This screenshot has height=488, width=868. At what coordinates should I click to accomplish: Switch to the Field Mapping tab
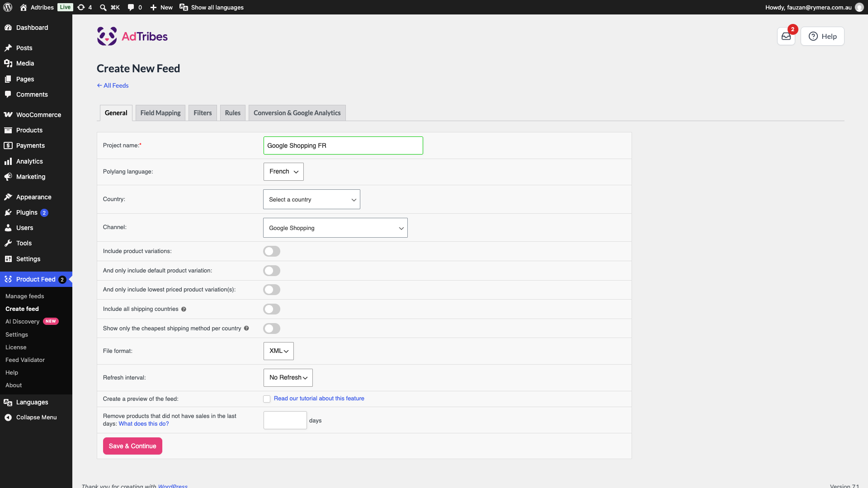160,113
